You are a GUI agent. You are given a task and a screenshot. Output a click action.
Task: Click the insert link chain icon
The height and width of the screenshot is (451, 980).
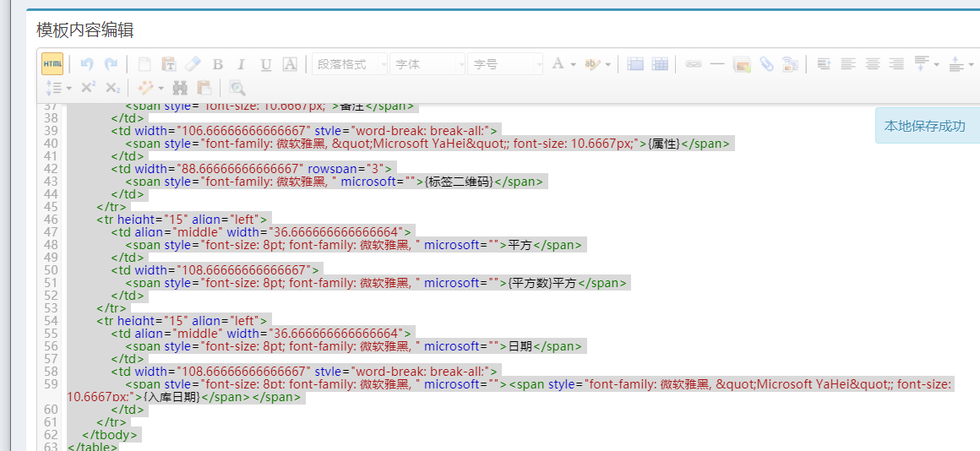click(x=693, y=64)
